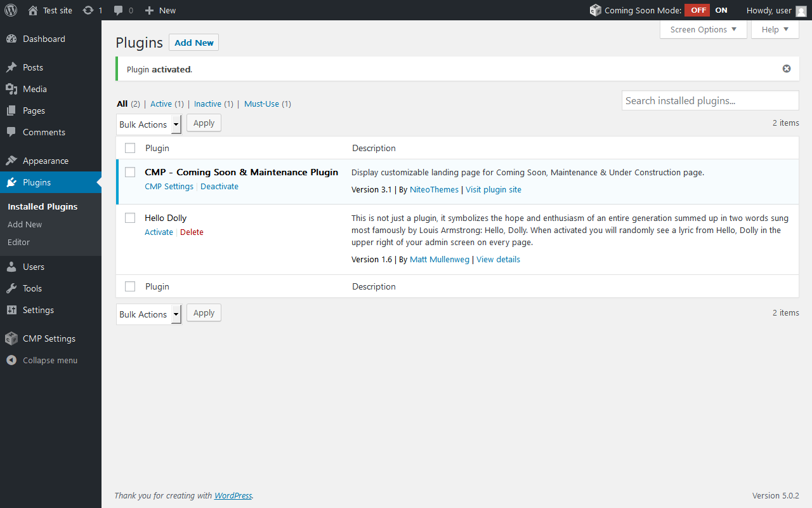Open the top Bulk Actions dropdown
The height and width of the screenshot is (508, 812).
[x=149, y=124]
